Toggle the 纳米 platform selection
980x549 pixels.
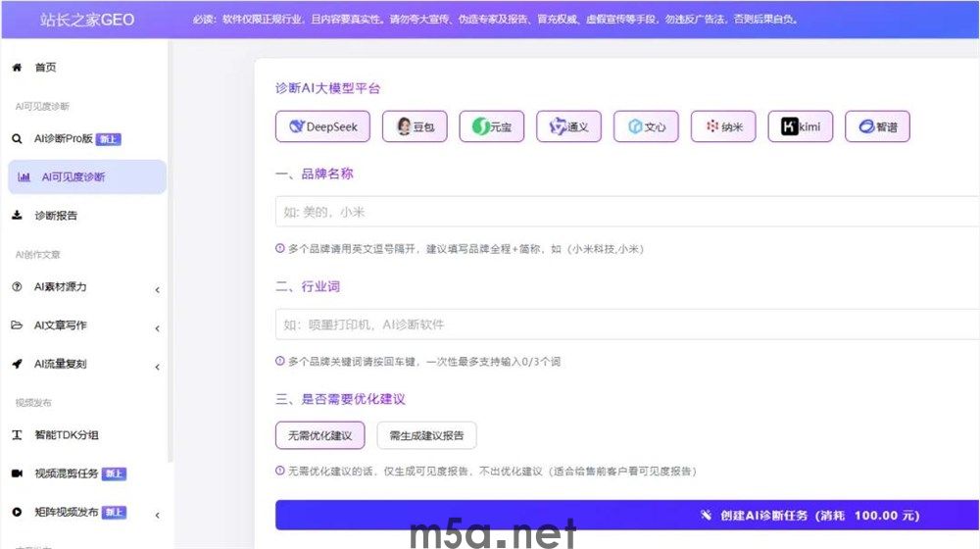point(723,126)
